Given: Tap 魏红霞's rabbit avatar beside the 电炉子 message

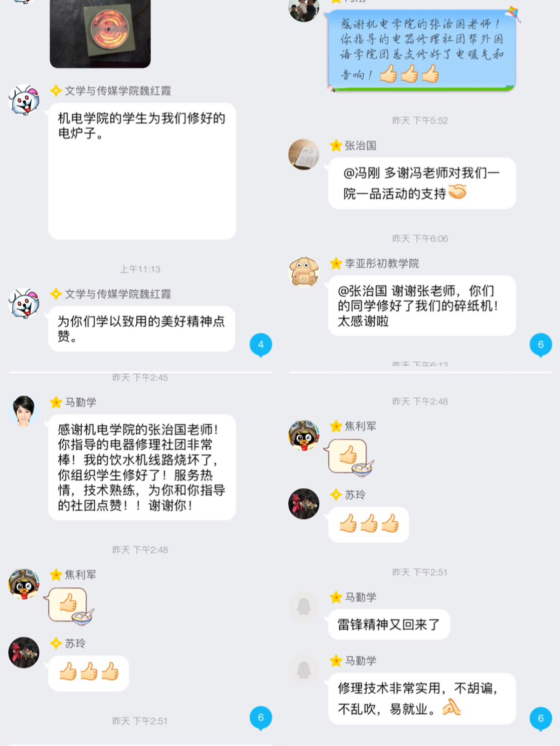Looking at the screenshot, I should [24, 100].
